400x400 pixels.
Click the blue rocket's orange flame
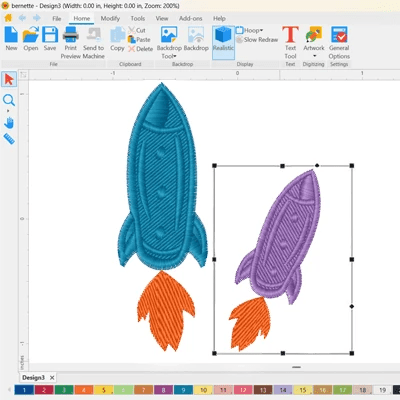click(x=166, y=310)
